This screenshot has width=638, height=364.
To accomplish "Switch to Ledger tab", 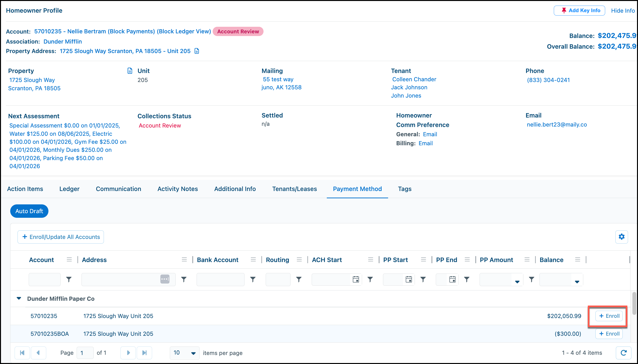I will pos(69,189).
